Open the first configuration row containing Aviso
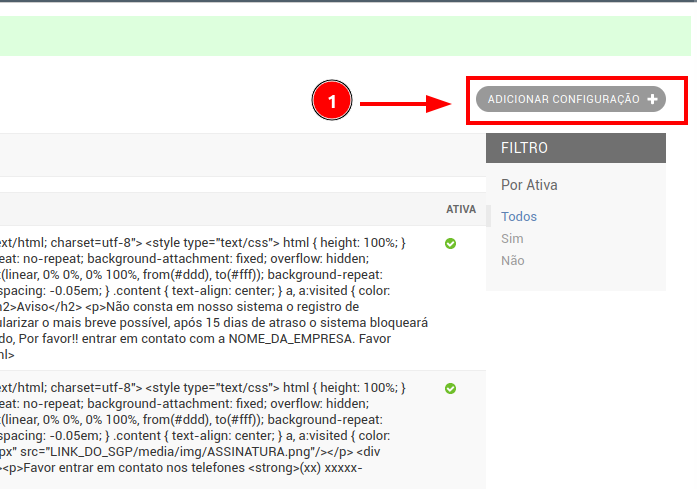 tap(200, 290)
